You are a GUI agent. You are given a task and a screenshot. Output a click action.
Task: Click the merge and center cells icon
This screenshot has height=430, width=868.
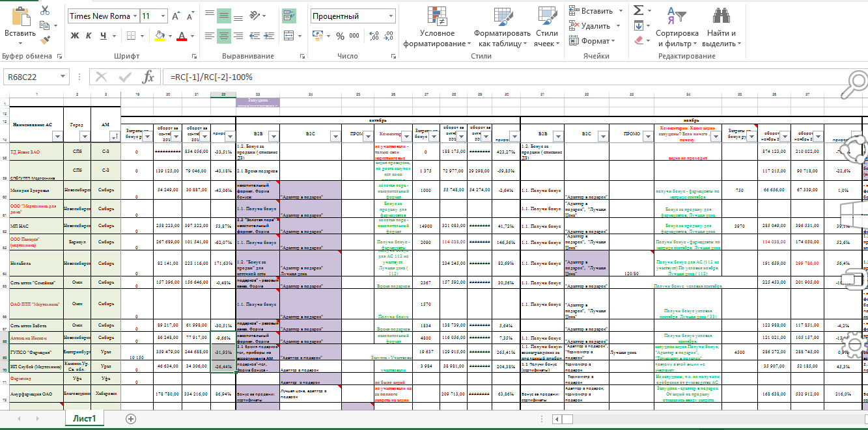[288, 35]
